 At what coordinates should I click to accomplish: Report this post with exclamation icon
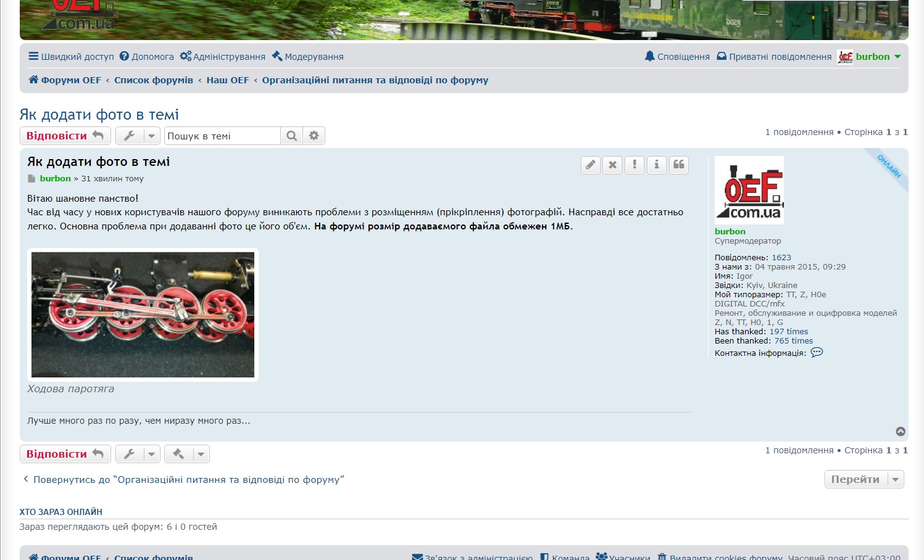(635, 165)
